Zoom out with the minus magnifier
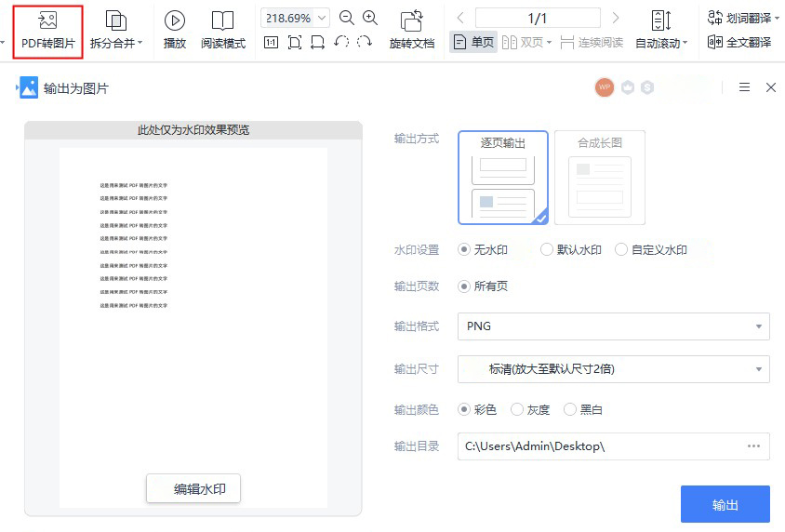The height and width of the screenshot is (532, 785). (346, 18)
